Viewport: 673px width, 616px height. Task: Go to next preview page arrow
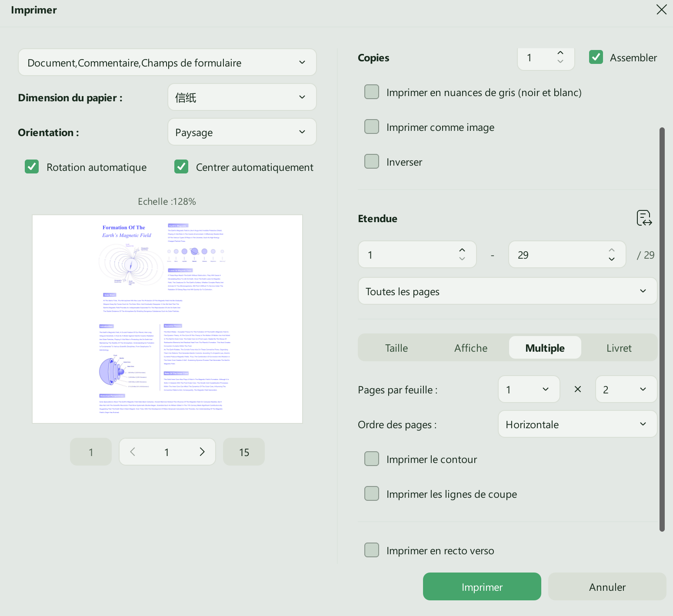202,452
